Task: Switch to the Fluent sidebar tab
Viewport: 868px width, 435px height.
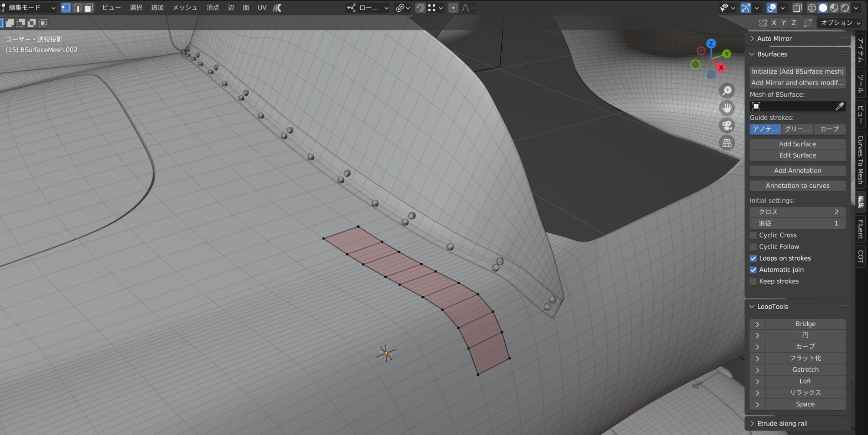Action: pyautogui.click(x=861, y=229)
